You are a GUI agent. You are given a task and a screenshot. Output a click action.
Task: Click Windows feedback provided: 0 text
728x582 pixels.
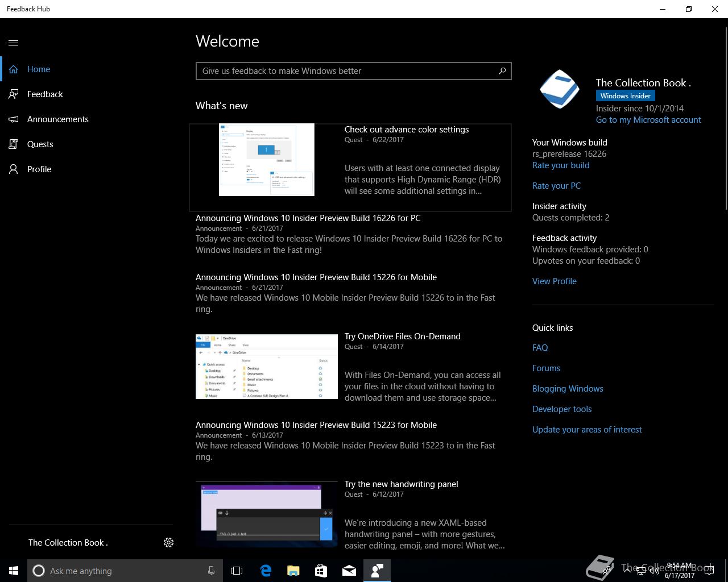(x=590, y=250)
